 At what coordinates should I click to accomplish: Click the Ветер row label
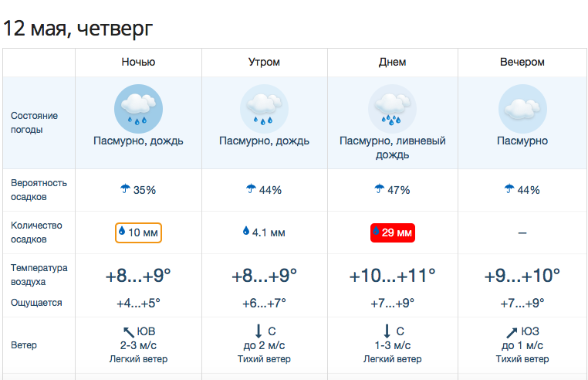coord(24,345)
